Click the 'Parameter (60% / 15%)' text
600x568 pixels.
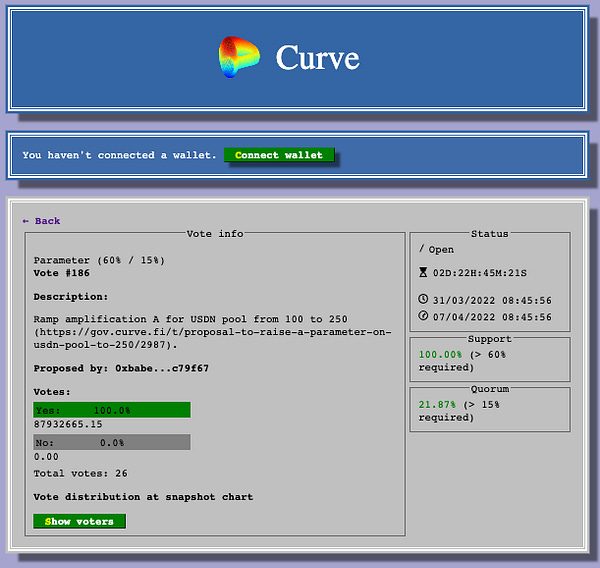99,260
